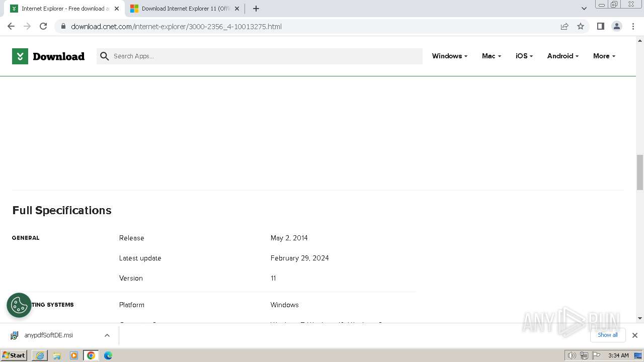Open cookie preferences button
The width and height of the screenshot is (644, 362).
[19, 305]
